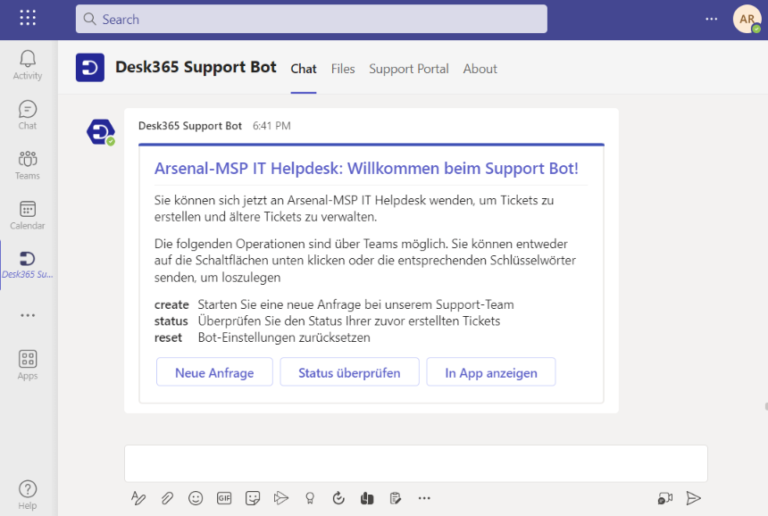Image resolution: width=768 pixels, height=516 pixels.
Task: Send the message with arrow icon
Action: [x=693, y=498]
